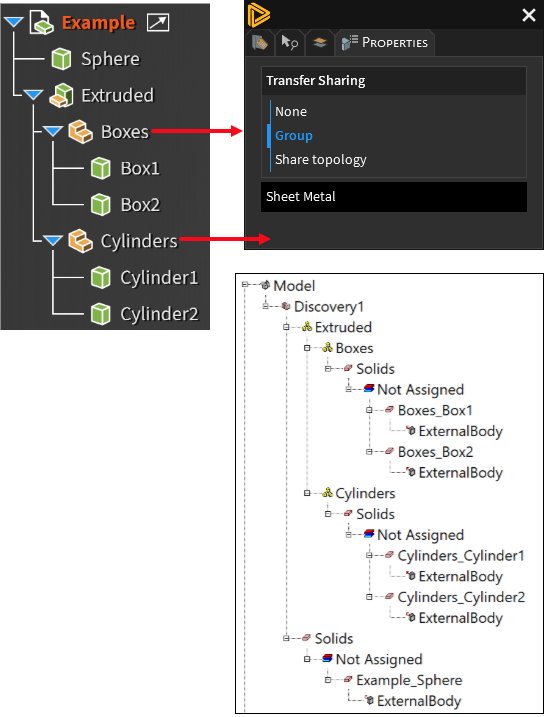The width and height of the screenshot is (544, 717).
Task: Click the Transfer Sharing section header
Action: tap(394, 80)
